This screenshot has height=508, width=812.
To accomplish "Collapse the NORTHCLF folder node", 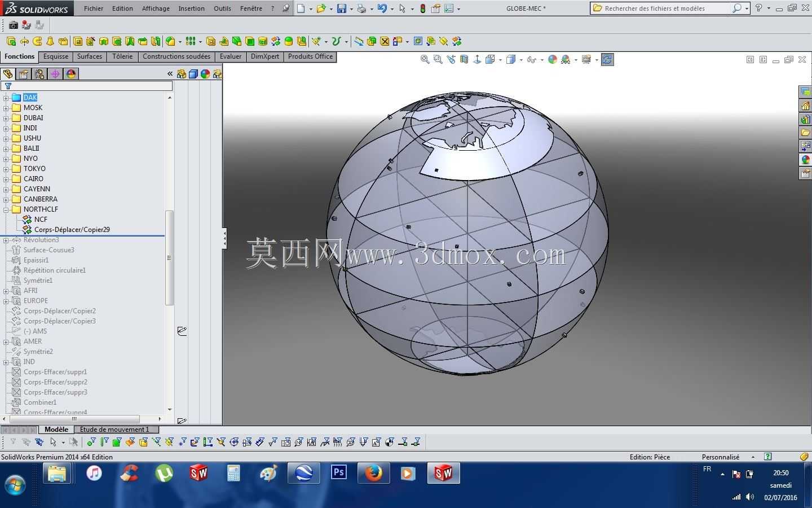I will (x=6, y=209).
